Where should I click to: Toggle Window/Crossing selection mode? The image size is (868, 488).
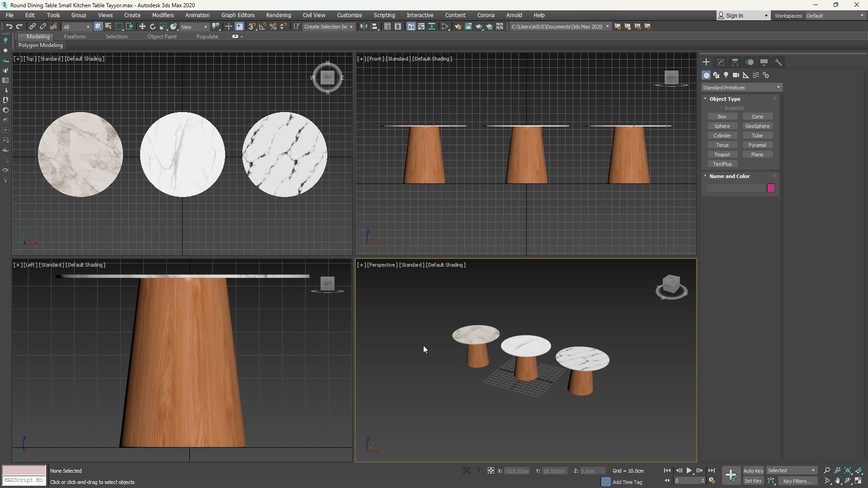pyautogui.click(x=129, y=27)
